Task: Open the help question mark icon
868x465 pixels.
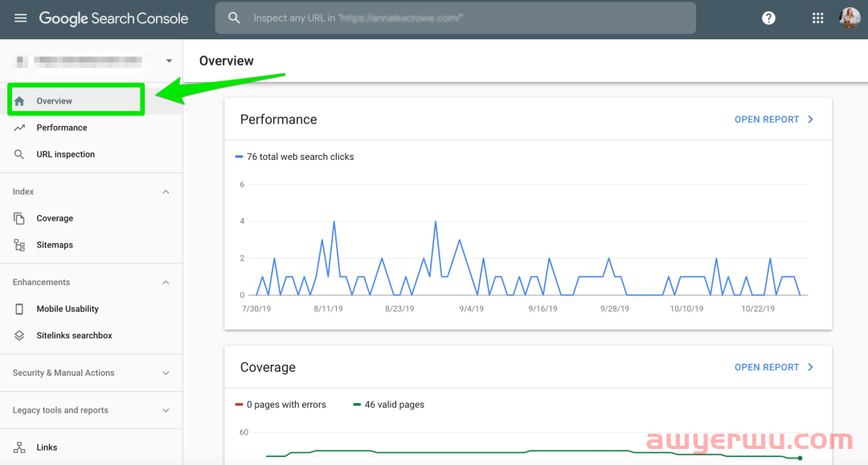Action: 768,18
